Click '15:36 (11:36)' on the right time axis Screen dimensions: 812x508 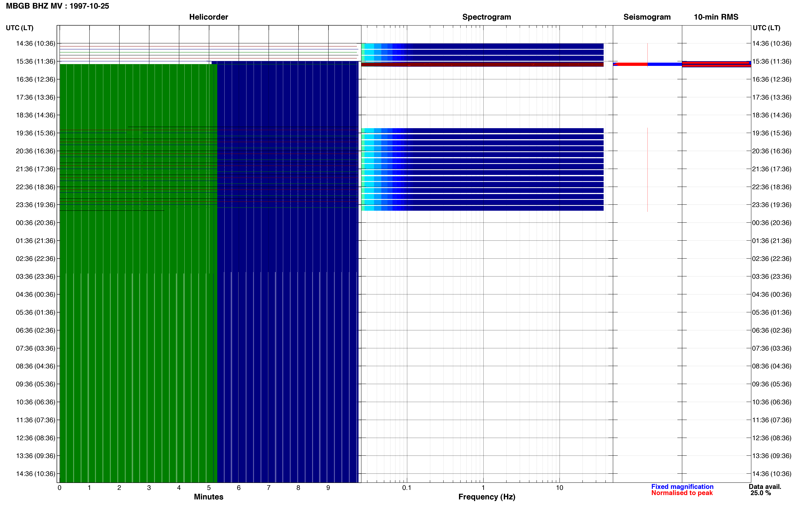click(772, 61)
